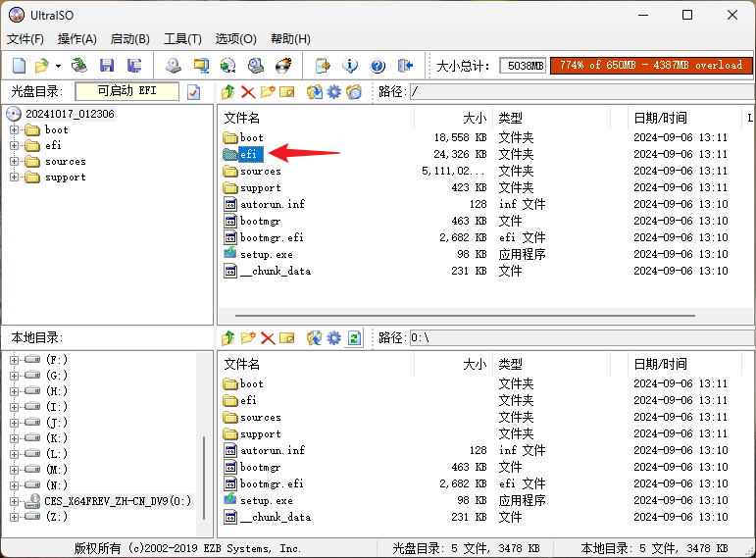
Task: Create a new ISO image file
Action: click(19, 66)
